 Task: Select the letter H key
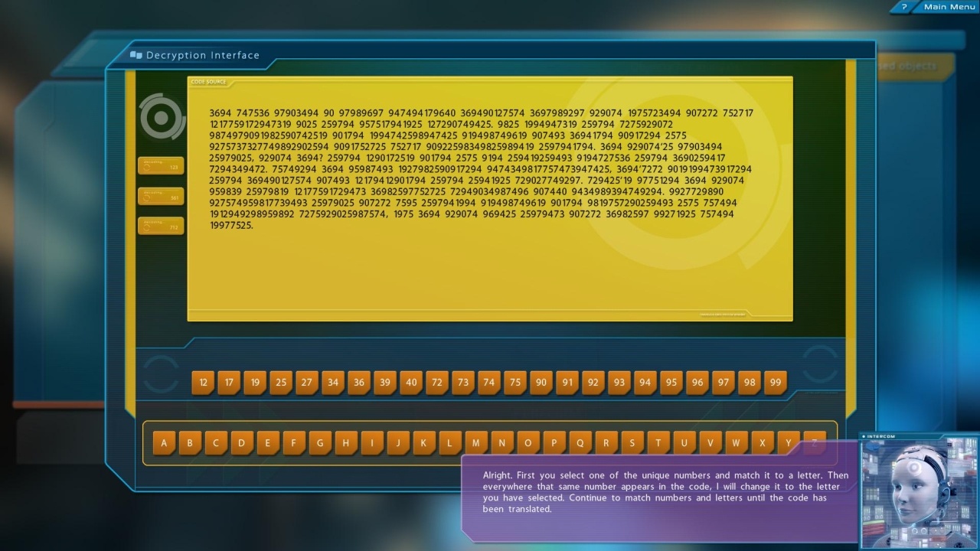tap(346, 443)
